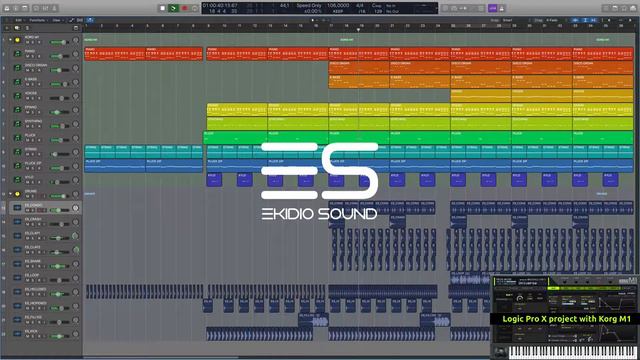
Task: Click the yellow DRUMS stack icon
Action: (x=17, y=194)
